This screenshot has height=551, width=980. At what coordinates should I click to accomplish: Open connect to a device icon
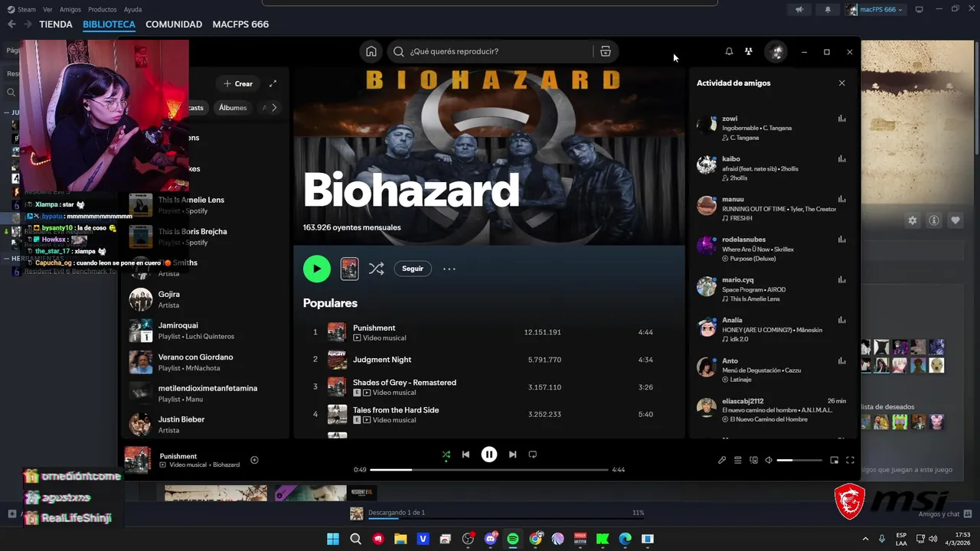(753, 460)
